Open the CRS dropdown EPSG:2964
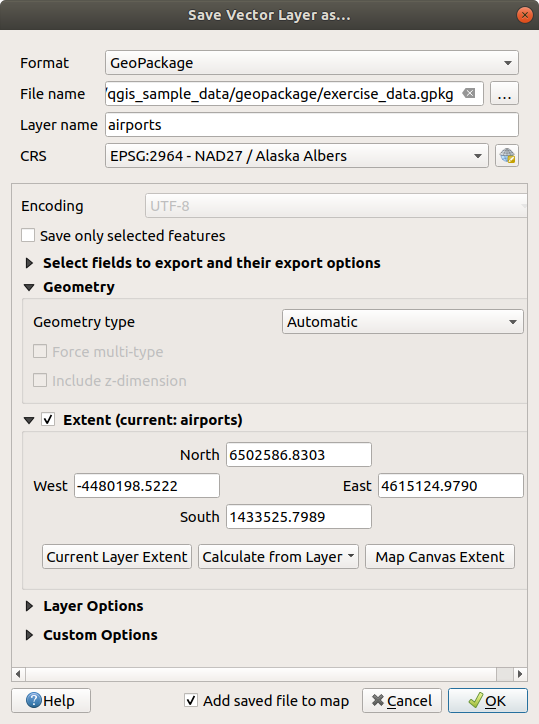This screenshot has width=539, height=724. pos(297,156)
